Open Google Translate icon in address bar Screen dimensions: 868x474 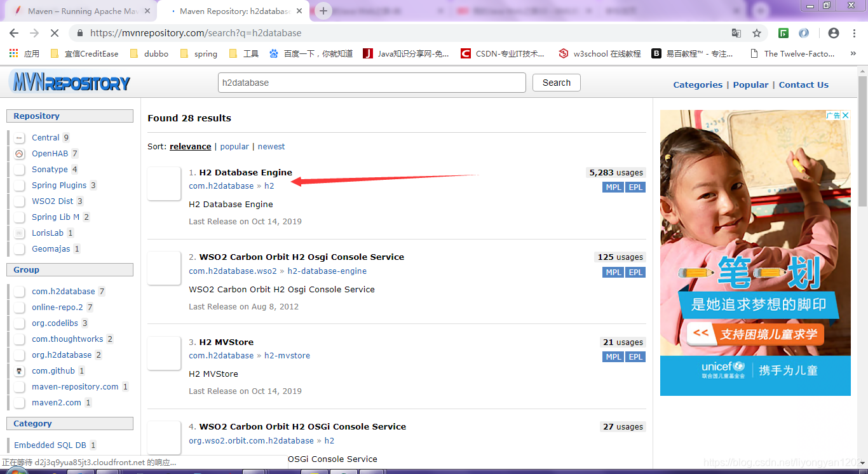point(736,33)
